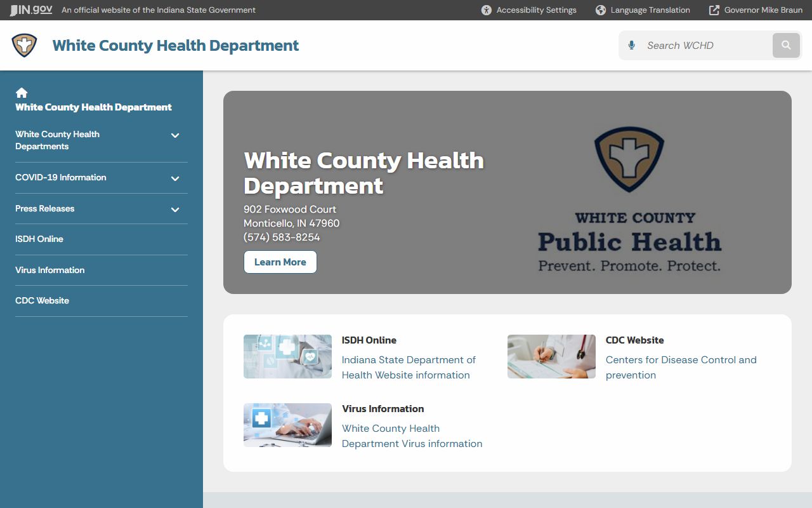Expand the COVID-19 Information chevron
The height and width of the screenshot is (508, 812).
(175, 178)
